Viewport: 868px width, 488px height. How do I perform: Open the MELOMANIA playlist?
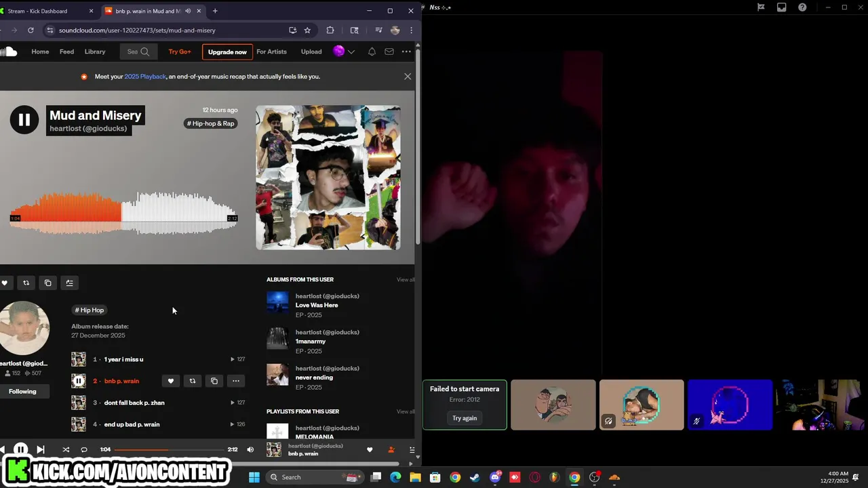314,436
